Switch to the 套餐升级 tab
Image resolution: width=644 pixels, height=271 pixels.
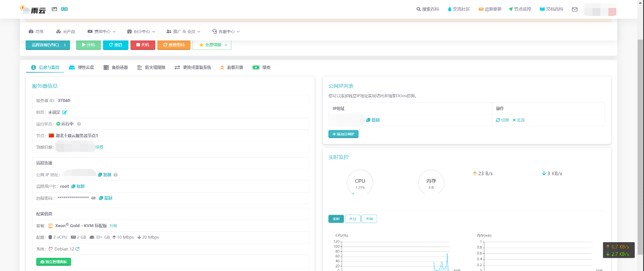pos(232,68)
